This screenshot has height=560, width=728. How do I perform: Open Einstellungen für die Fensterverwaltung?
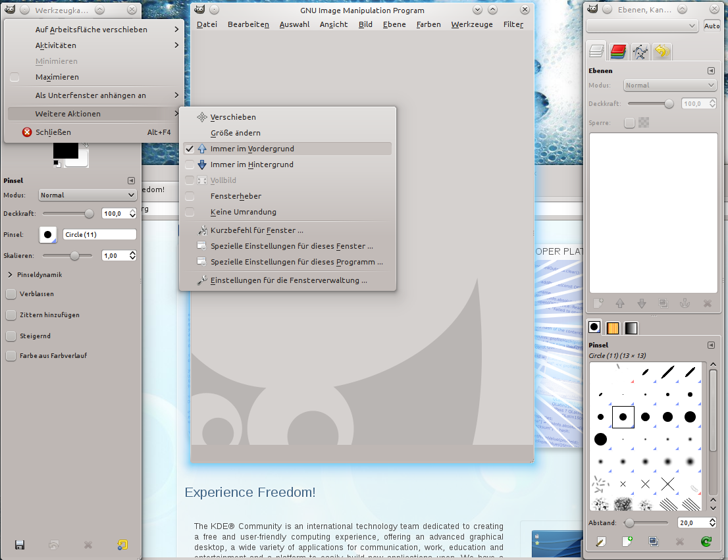288,280
